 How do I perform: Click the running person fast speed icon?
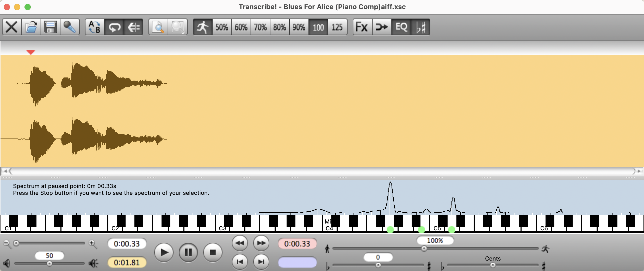pyautogui.click(x=545, y=249)
